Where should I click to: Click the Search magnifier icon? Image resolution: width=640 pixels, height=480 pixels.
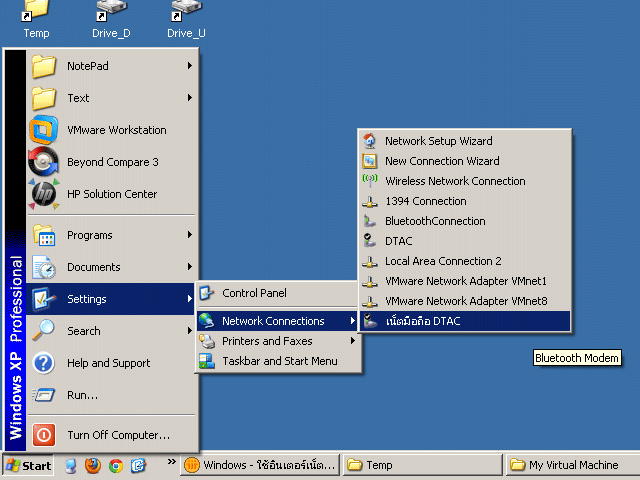(43, 331)
